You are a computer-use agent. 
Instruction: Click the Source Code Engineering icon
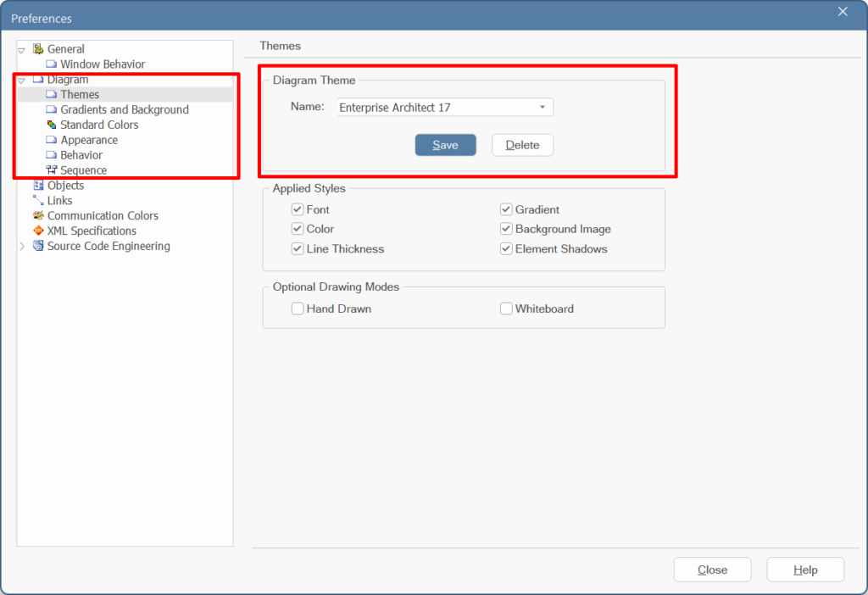coord(38,247)
